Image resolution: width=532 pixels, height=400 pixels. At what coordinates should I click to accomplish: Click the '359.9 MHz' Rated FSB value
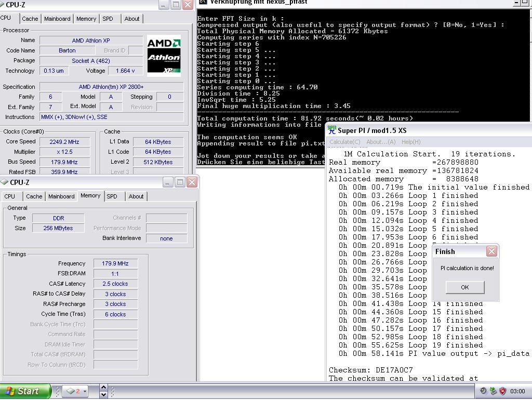pos(64,171)
